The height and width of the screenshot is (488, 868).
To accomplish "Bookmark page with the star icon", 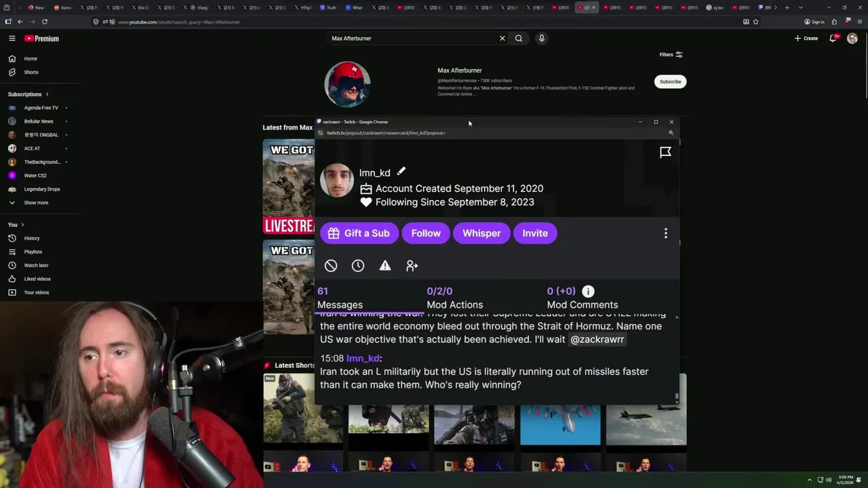I will [755, 22].
